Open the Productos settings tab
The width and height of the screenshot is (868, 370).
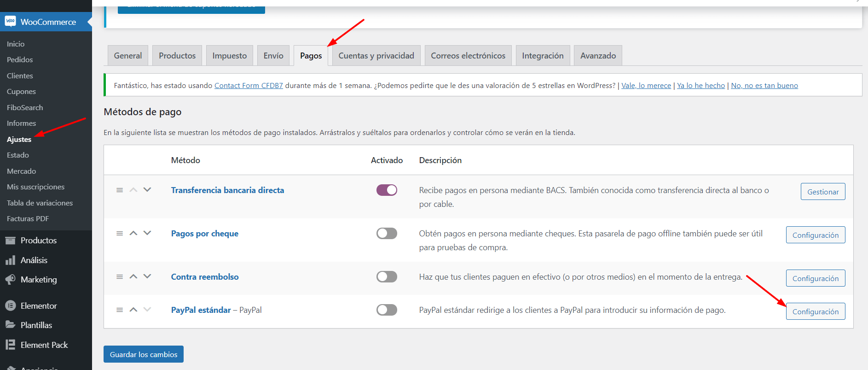click(x=177, y=55)
